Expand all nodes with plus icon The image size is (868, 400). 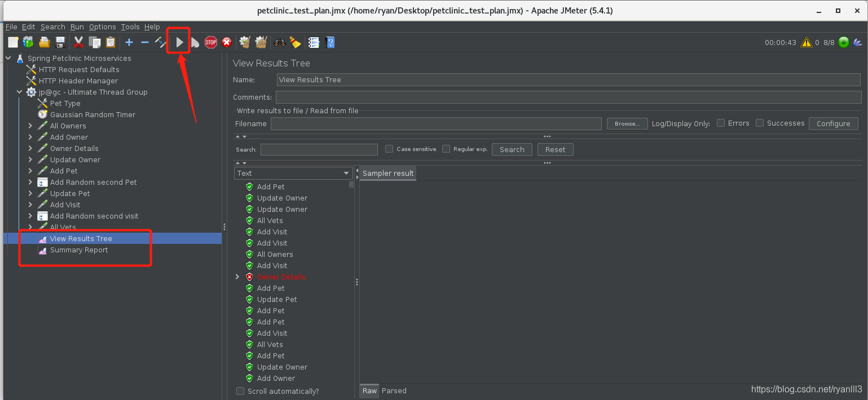(129, 42)
